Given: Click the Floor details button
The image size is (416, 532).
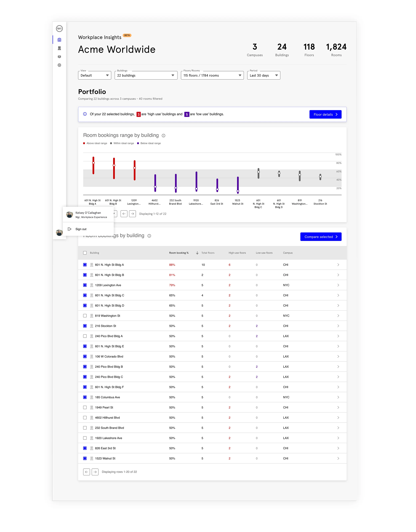Looking at the screenshot, I should click(x=325, y=115).
